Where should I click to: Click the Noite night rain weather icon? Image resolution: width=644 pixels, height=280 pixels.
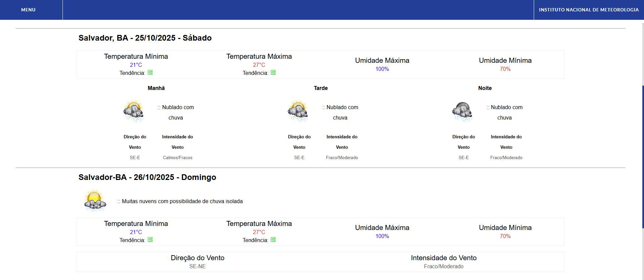click(462, 111)
